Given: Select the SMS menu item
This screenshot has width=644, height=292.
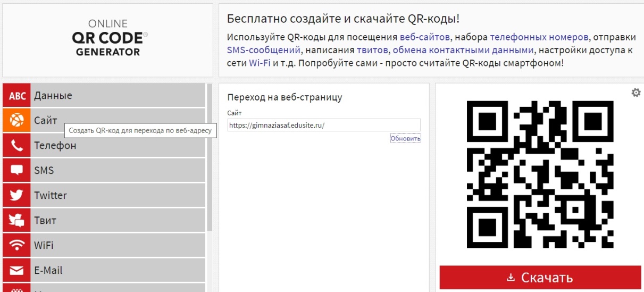Looking at the screenshot, I should tap(104, 171).
